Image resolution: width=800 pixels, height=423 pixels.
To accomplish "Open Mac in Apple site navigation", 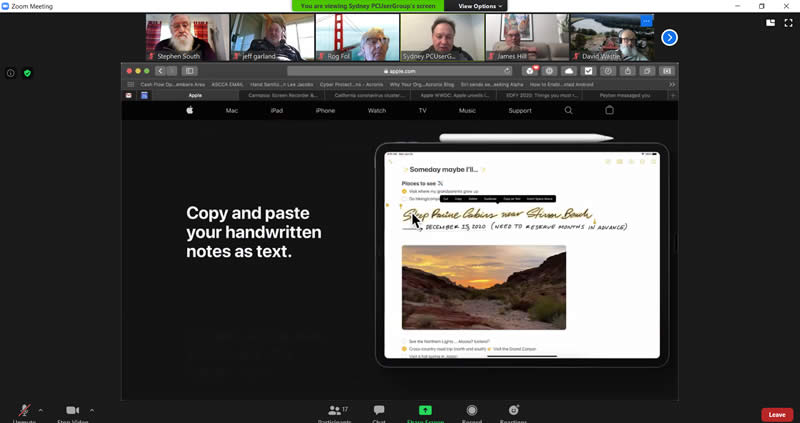I will click(x=232, y=110).
